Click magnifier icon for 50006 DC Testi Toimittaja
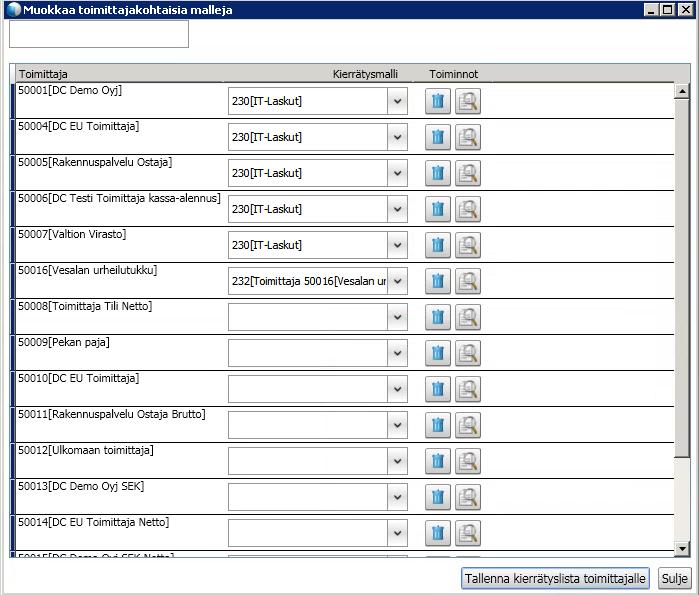The width and height of the screenshot is (699, 595). pos(468,209)
